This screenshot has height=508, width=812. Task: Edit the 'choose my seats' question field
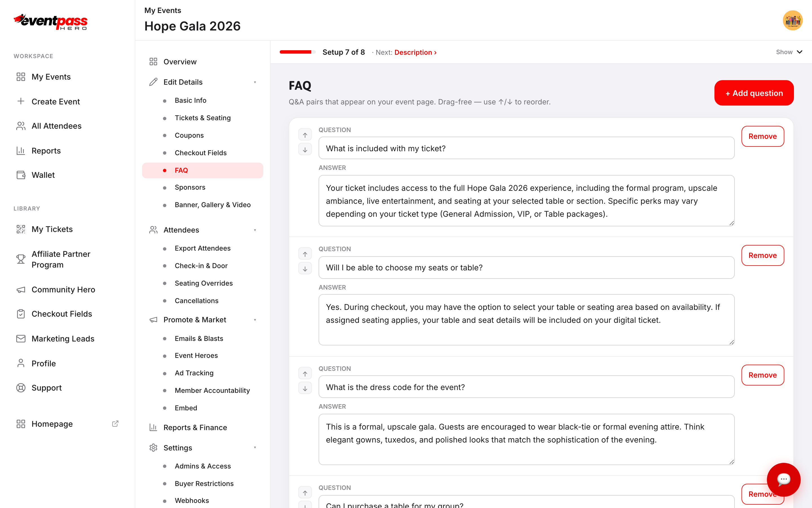526,268
